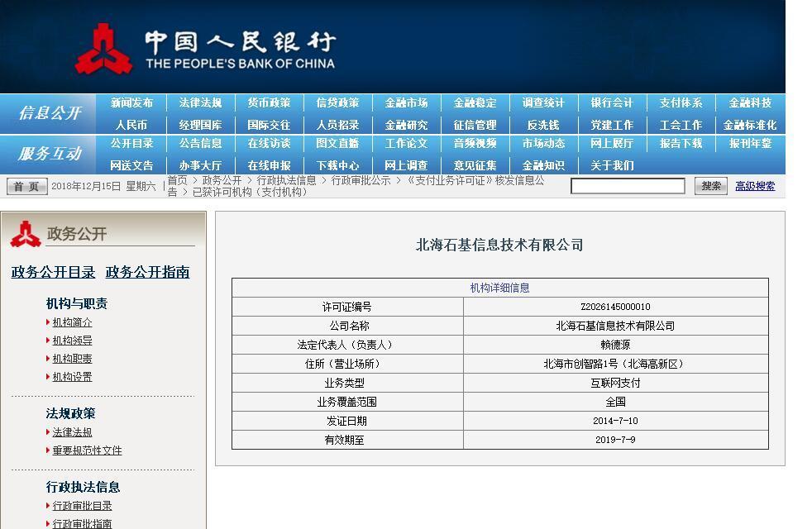The height and width of the screenshot is (529, 812).
Task: Open 金融知识 menu item
Action: 543,165
